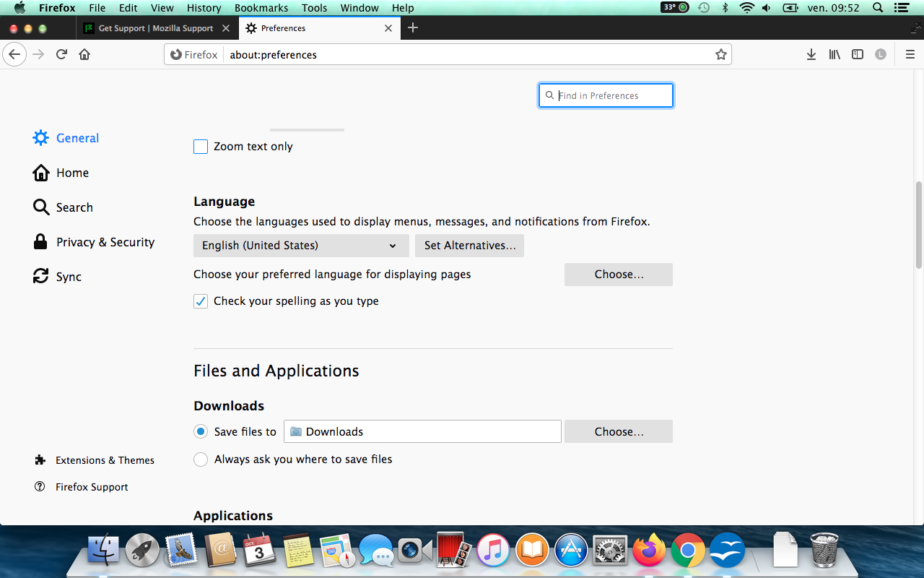This screenshot has width=924, height=578.
Task: Open a new tab with the plus button
Action: tap(413, 27)
